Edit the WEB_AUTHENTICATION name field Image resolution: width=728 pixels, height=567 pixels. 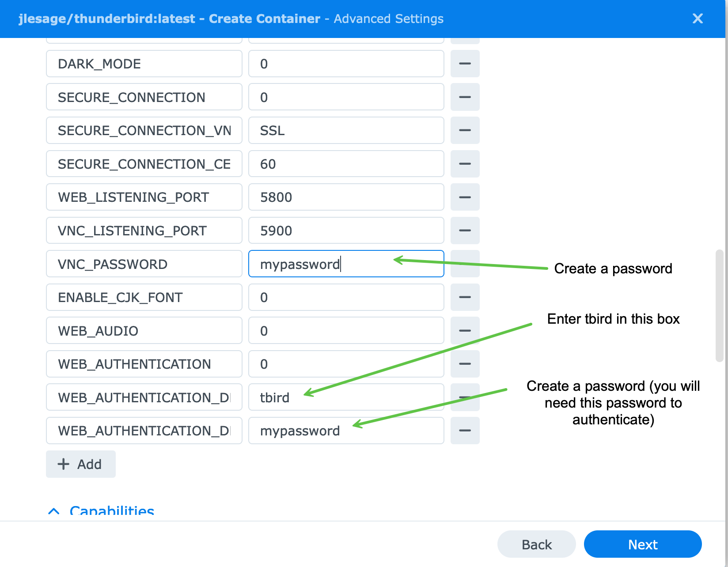click(144, 364)
